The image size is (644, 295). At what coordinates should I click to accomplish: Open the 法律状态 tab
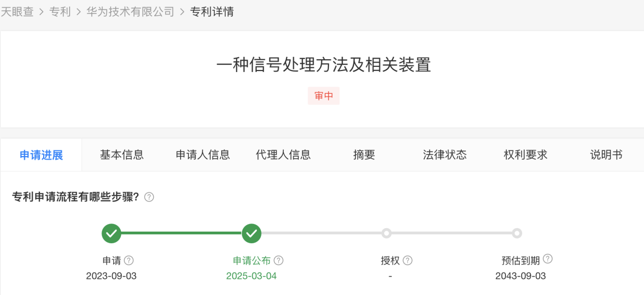[445, 155]
